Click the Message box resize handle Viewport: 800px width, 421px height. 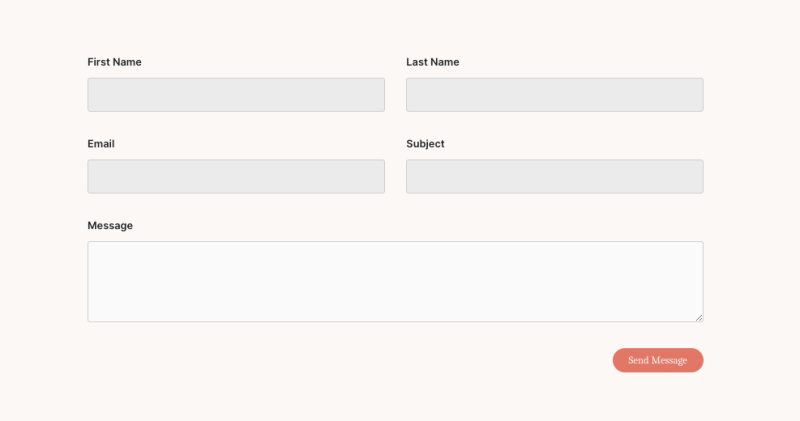pos(699,317)
